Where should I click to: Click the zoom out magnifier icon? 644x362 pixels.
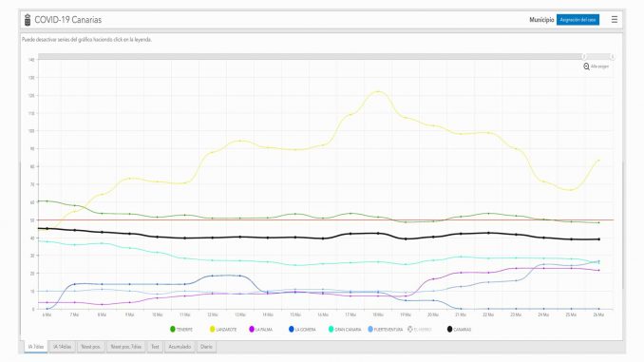[586, 67]
